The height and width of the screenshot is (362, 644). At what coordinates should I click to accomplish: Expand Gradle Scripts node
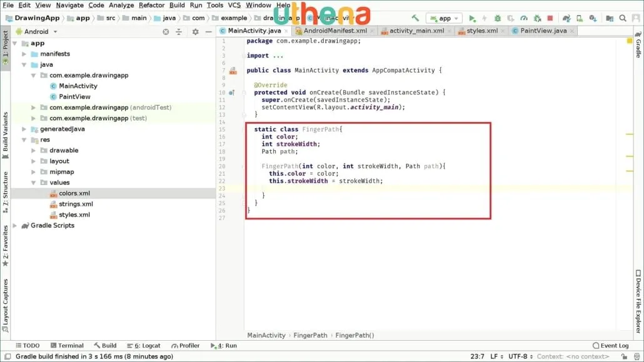point(15,225)
